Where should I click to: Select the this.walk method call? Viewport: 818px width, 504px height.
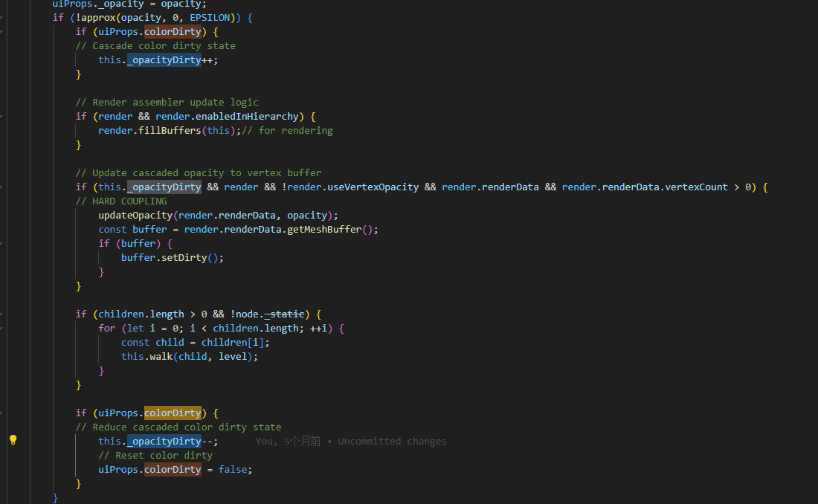pyautogui.click(x=147, y=356)
